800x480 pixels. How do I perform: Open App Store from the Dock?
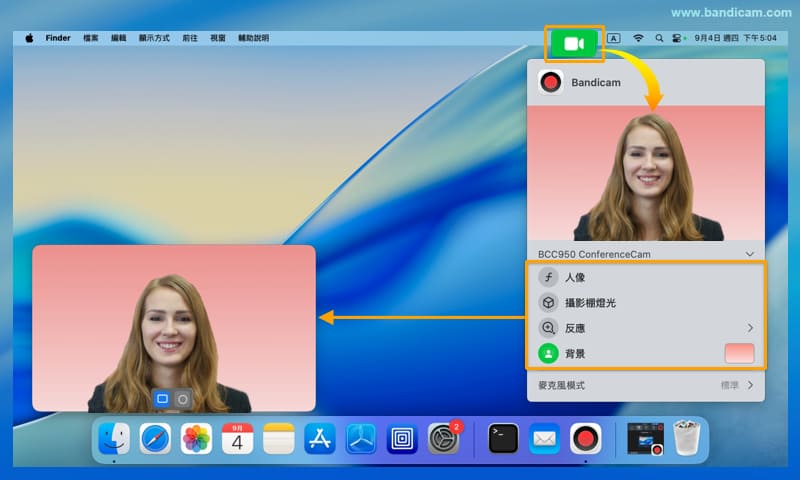[320, 438]
